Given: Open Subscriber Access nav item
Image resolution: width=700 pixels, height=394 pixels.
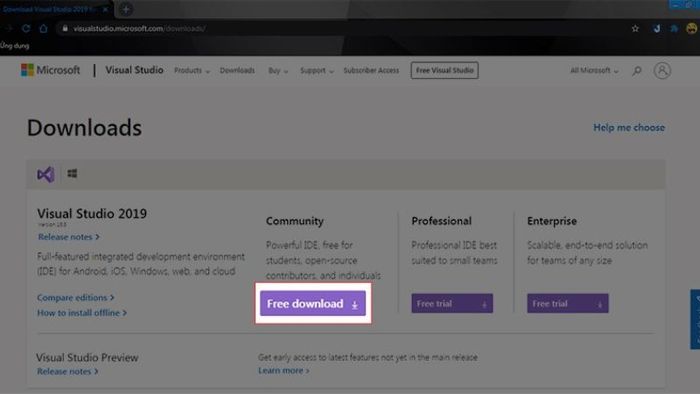Looking at the screenshot, I should click(x=371, y=71).
